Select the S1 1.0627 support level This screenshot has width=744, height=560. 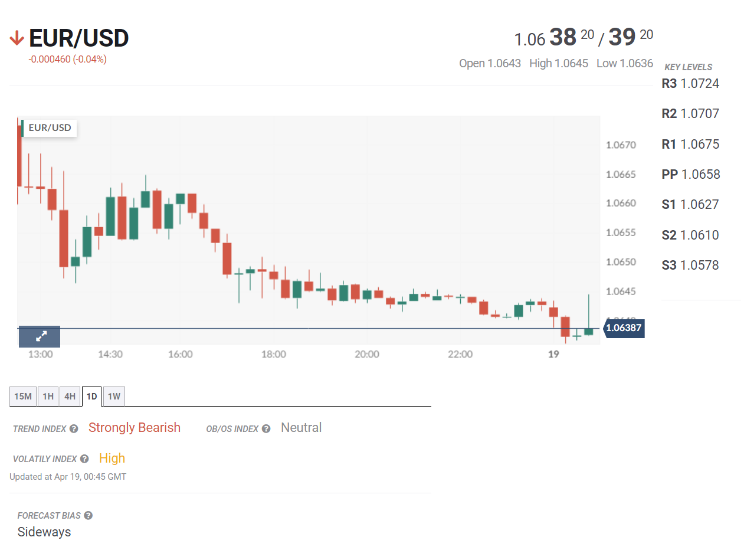690,205
